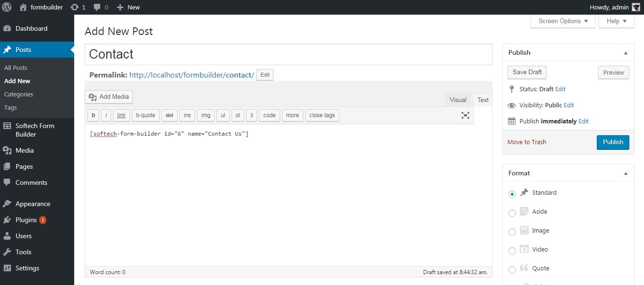Open the updates icon showing 1
644x285 pixels.
[74, 7]
